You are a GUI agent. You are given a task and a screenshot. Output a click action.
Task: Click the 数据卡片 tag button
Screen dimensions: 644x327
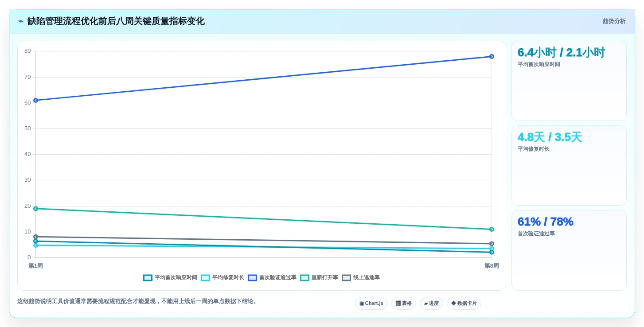click(464, 304)
